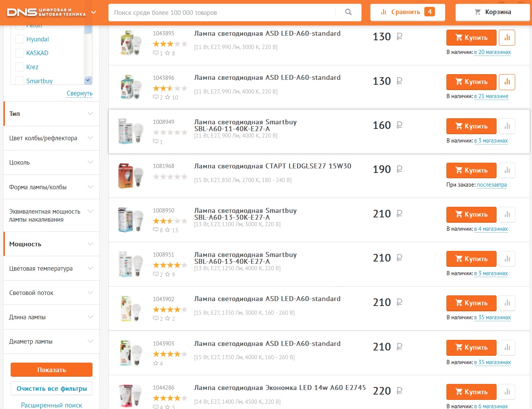Image resolution: width=532 pixels, height=409 pixels.
Task: Open thumbnail of СТАРТ lamp 1081968
Action: click(131, 176)
